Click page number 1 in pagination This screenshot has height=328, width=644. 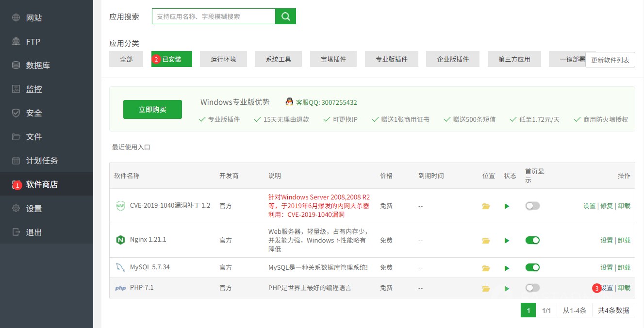pos(528,311)
